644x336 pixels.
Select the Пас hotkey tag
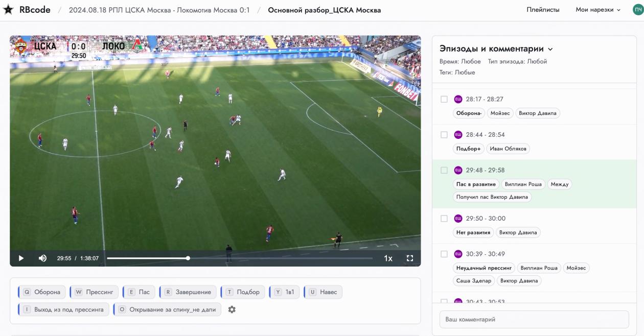coord(139,292)
